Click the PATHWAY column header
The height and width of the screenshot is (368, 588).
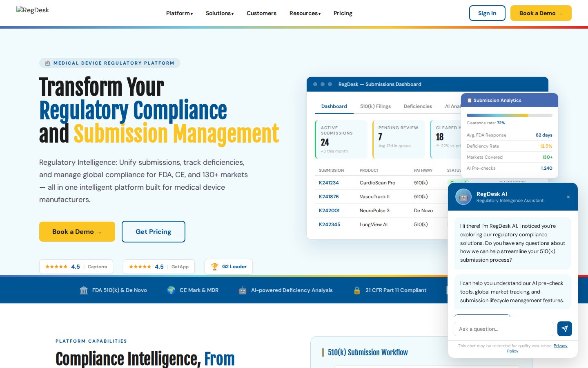click(423, 170)
